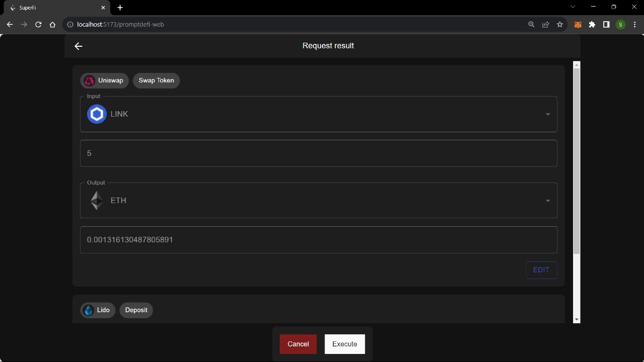This screenshot has width=644, height=362.
Task: Click the zoom magnifier icon in address bar
Action: pyautogui.click(x=531, y=25)
